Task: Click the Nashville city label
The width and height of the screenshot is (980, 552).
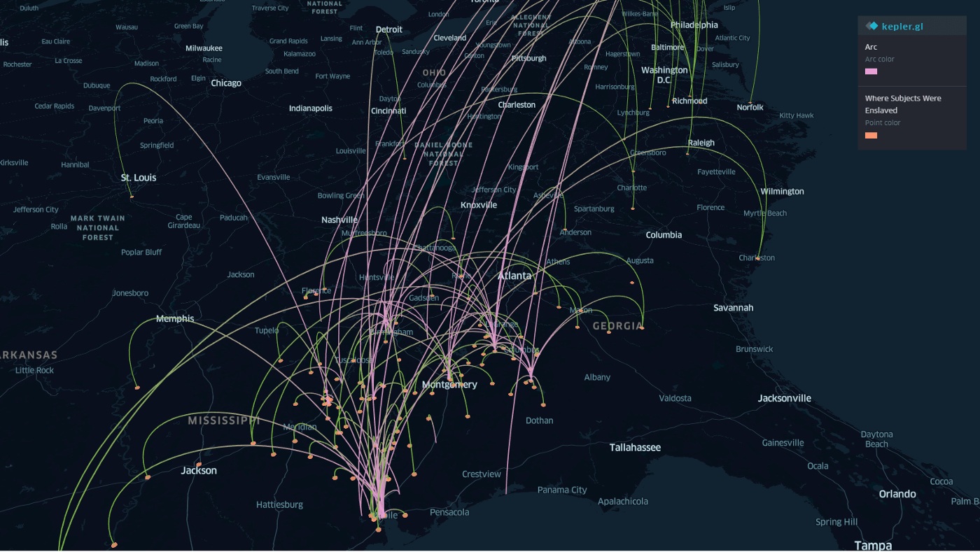Action: (x=339, y=220)
